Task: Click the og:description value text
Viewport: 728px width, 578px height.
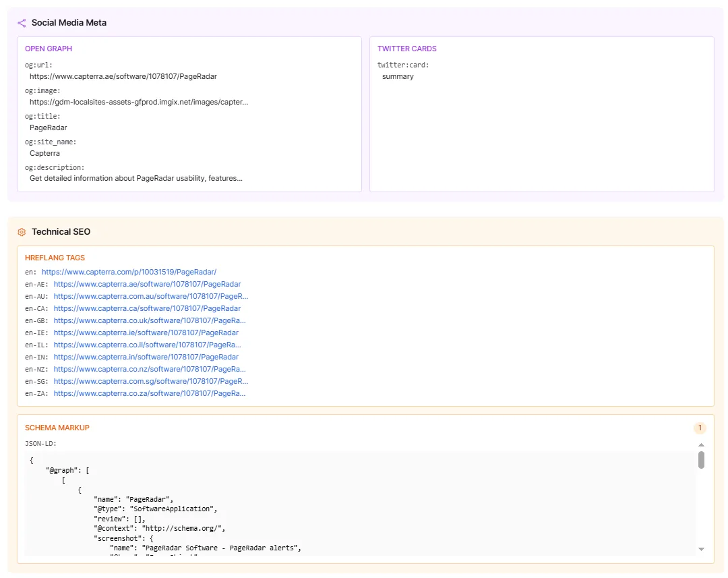Action: 136,178
